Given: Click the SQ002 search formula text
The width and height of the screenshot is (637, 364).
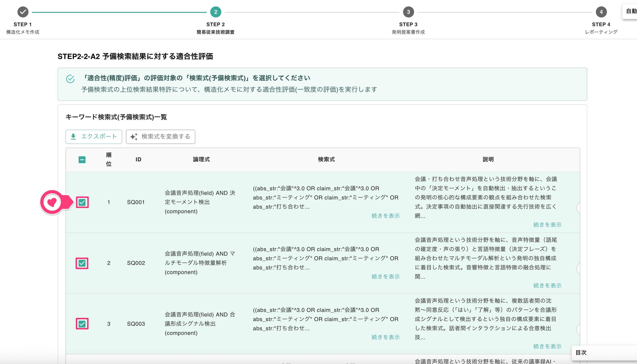Looking at the screenshot, I should 325,258.
